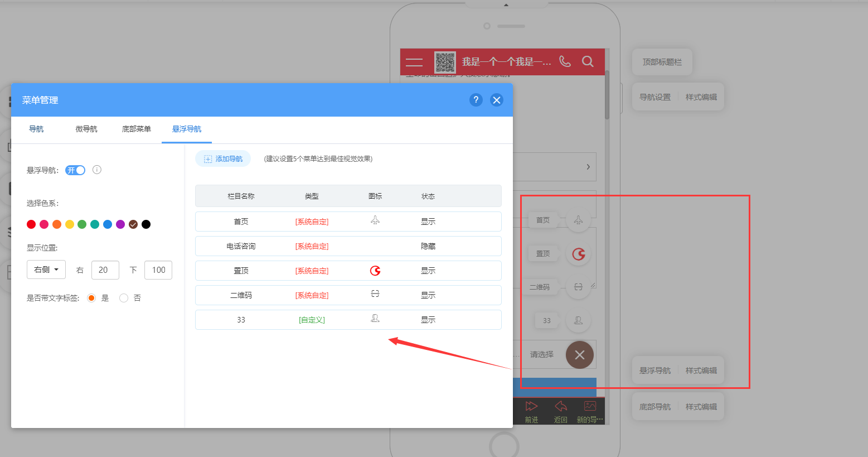The height and width of the screenshot is (457, 868).
Task: Switch to the 微导航 tab
Action: point(86,129)
